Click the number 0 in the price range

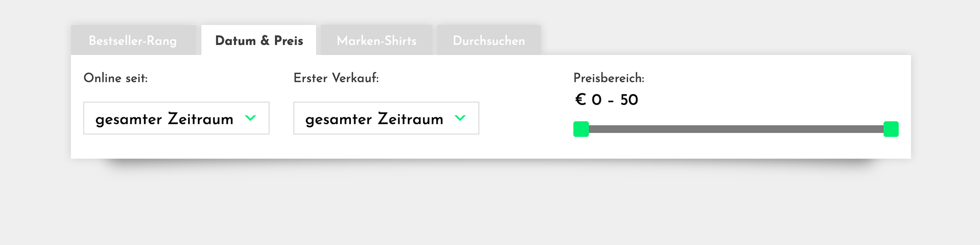(596, 100)
